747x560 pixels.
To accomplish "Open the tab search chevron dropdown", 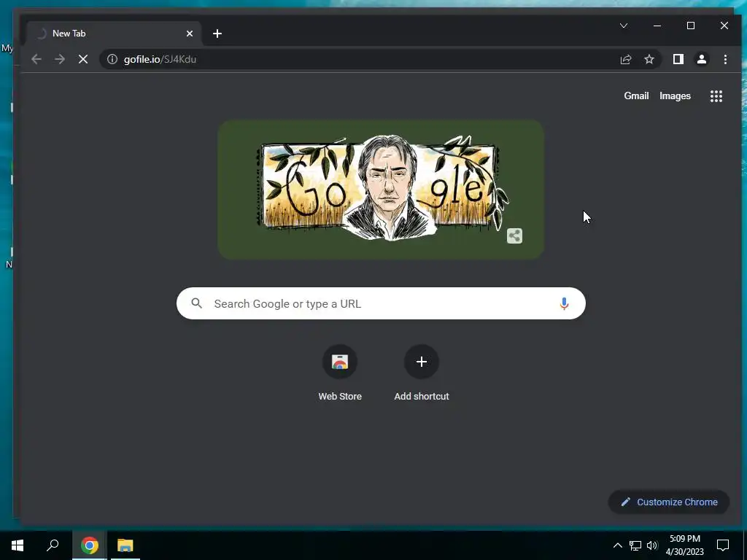I will tap(624, 26).
